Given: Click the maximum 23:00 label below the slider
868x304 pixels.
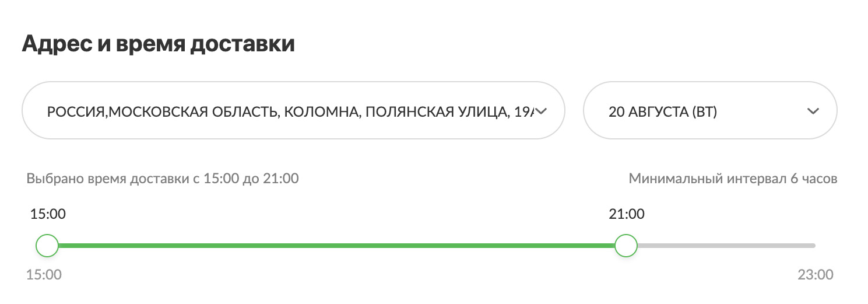Looking at the screenshot, I should click(x=815, y=274).
